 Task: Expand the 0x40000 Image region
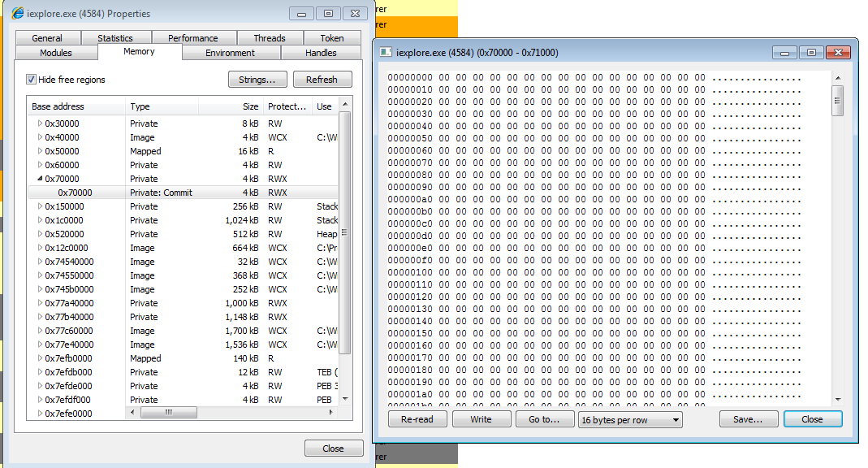(40, 136)
